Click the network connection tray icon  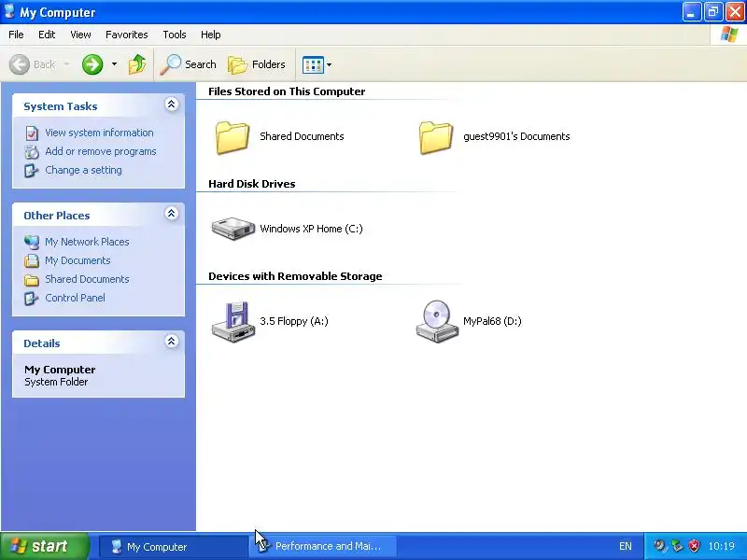tap(677, 546)
